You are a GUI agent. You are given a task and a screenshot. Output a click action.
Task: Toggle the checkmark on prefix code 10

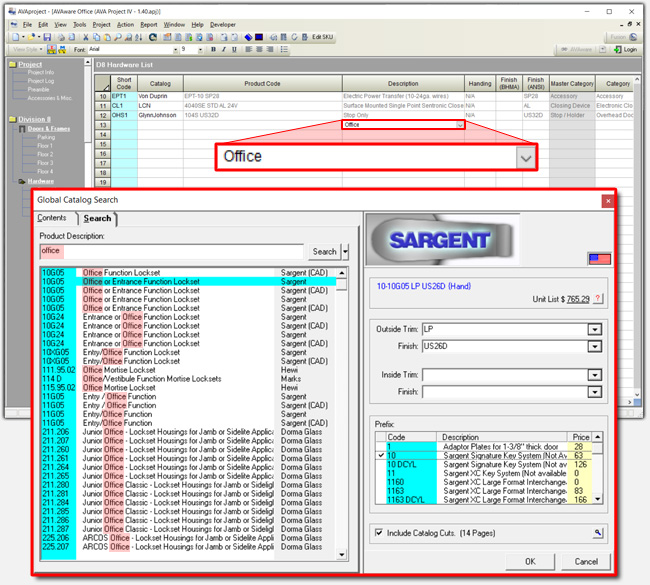(x=381, y=455)
